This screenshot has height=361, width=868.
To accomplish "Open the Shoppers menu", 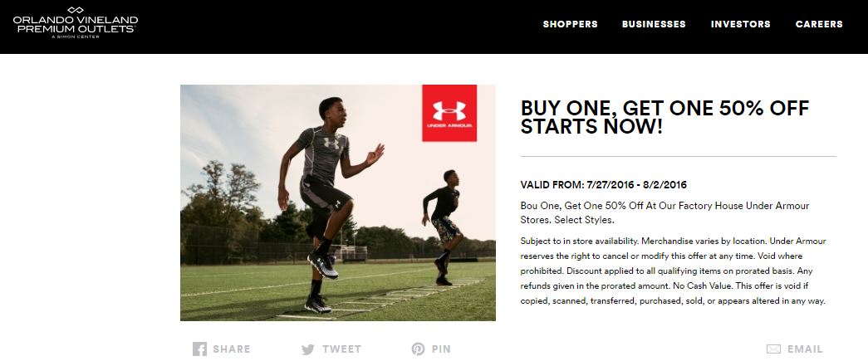I will [x=570, y=24].
